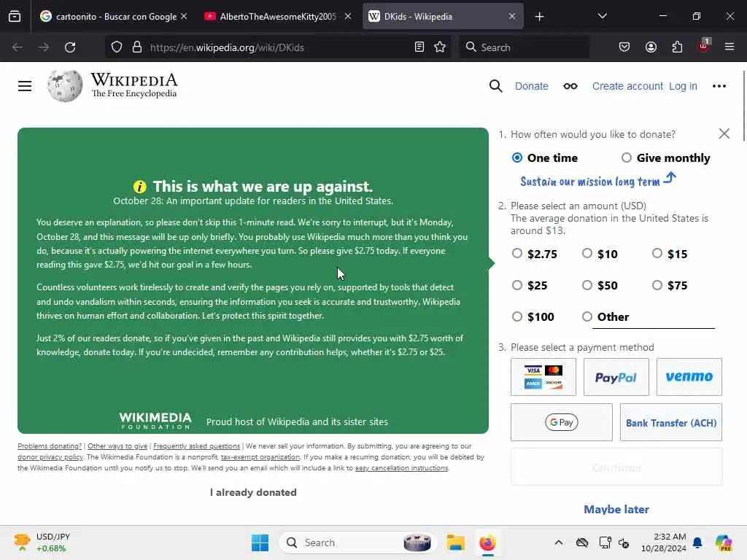The image size is (747, 560).
Task: Pay with PayPal
Action: coord(616,377)
